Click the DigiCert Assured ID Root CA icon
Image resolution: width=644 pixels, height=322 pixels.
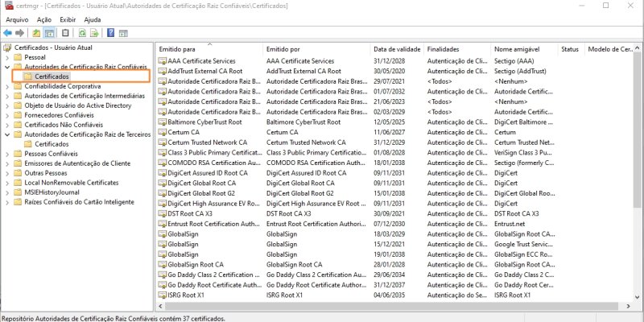coord(163,173)
